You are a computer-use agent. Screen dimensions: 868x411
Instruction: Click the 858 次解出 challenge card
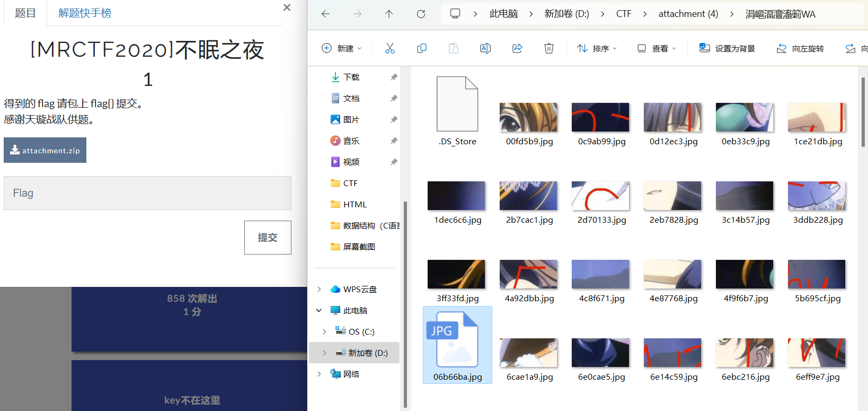click(189, 319)
